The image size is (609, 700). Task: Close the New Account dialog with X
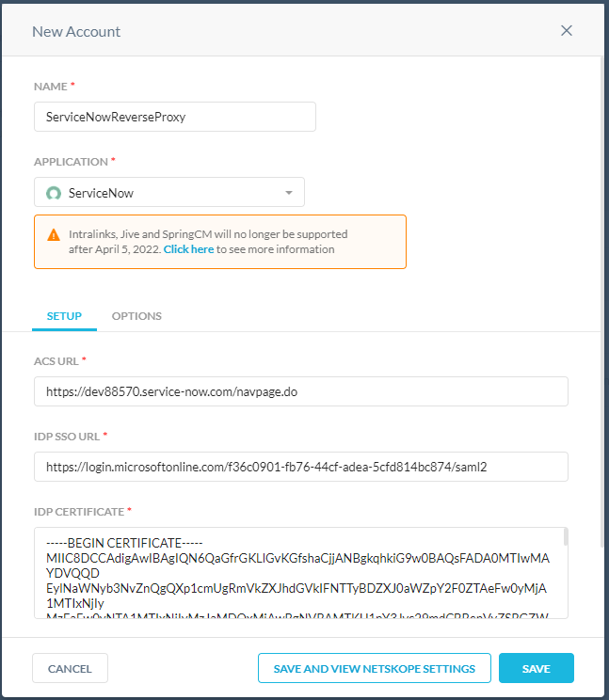[567, 30]
